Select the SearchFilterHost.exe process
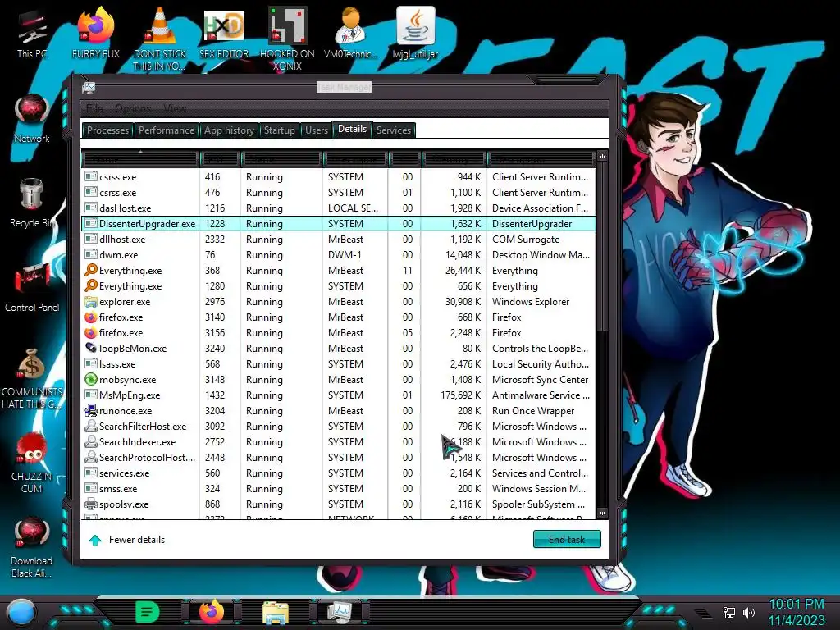 tap(339, 427)
